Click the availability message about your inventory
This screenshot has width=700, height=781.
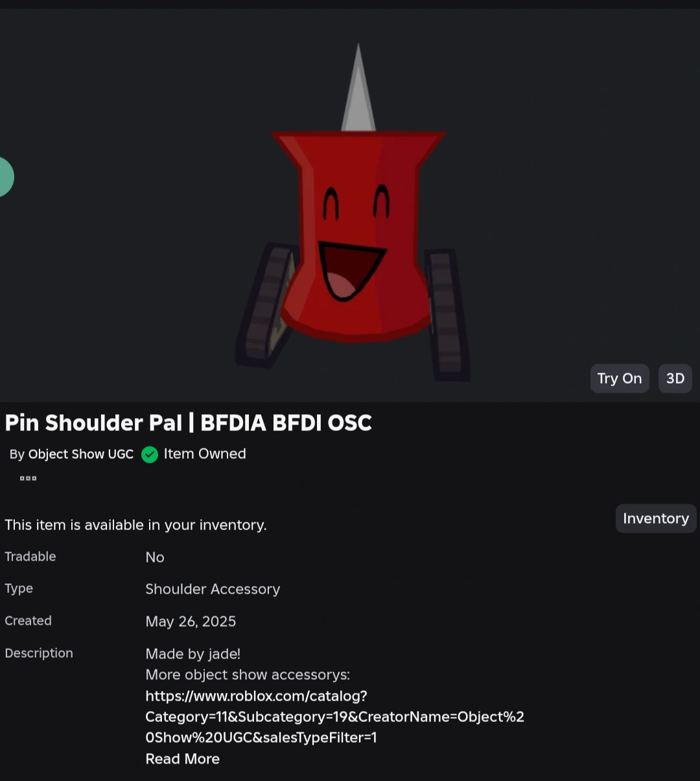[136, 525]
